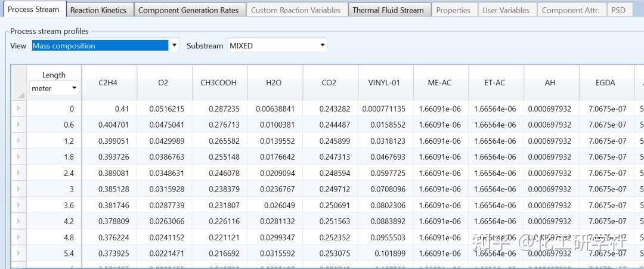Select row header arrow for length 3
Image resolution: width=644 pixels, height=269 pixels.
point(18,189)
